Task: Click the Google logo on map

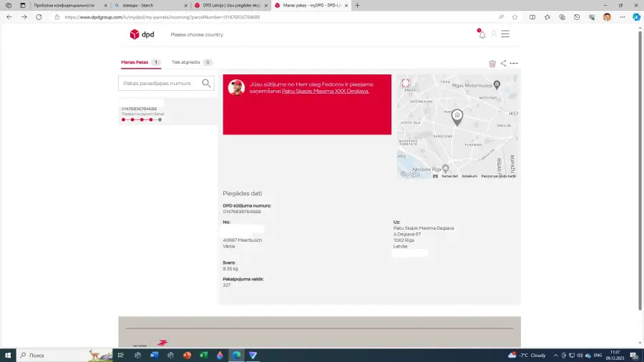Action: click(409, 174)
